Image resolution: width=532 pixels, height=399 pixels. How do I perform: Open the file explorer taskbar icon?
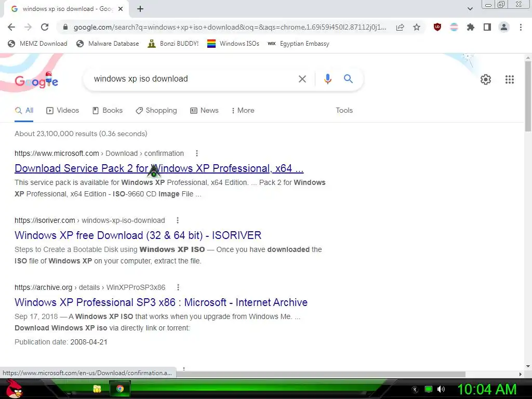coord(97,389)
